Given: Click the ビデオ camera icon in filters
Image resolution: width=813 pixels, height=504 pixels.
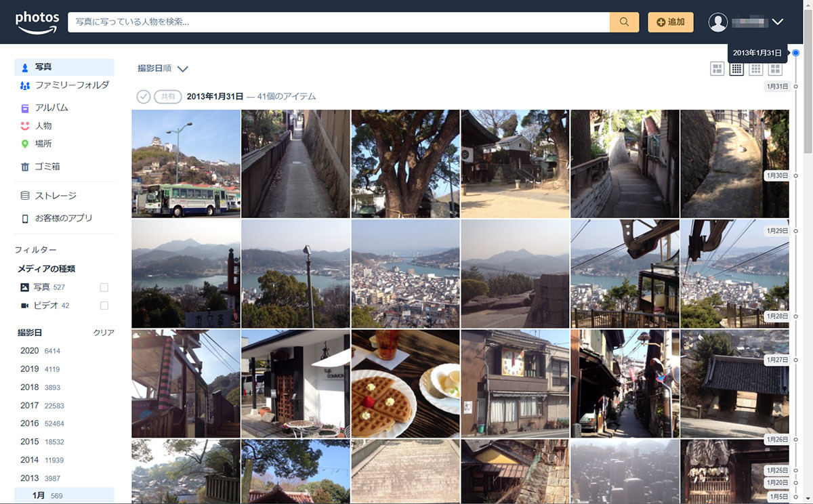Looking at the screenshot, I should 24,306.
